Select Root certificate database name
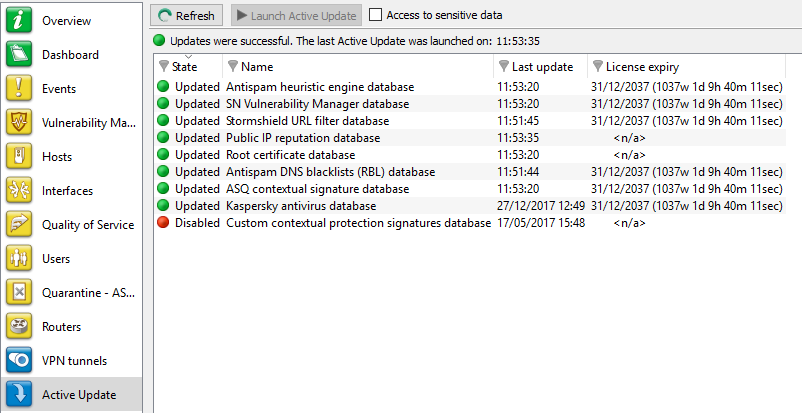The image size is (802, 413). (x=291, y=155)
